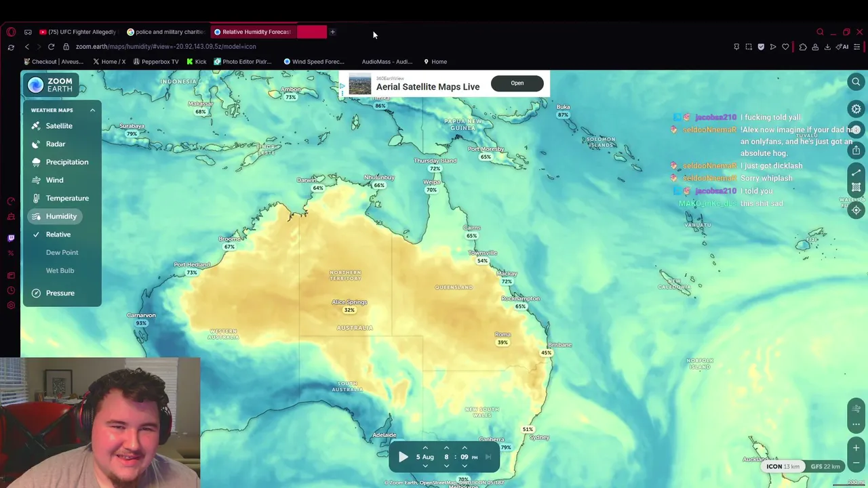Select the measure distance tool

(x=856, y=173)
